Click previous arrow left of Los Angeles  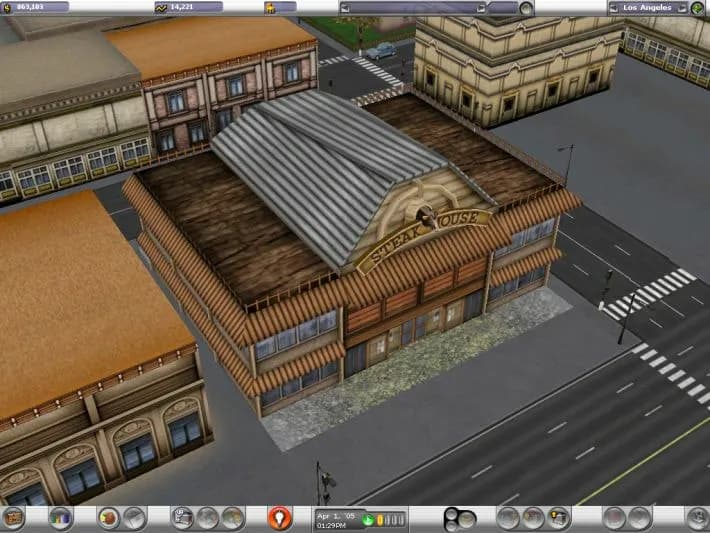613,8
